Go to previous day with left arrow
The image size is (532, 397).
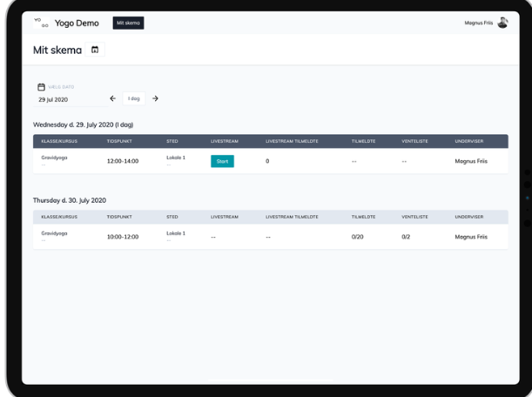112,98
